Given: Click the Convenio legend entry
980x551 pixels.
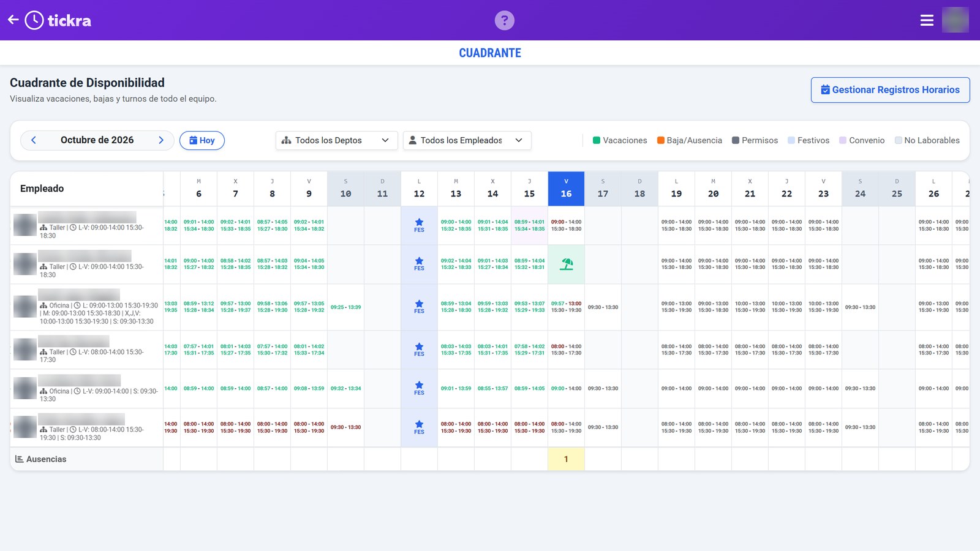Looking at the screenshot, I should click(x=862, y=140).
